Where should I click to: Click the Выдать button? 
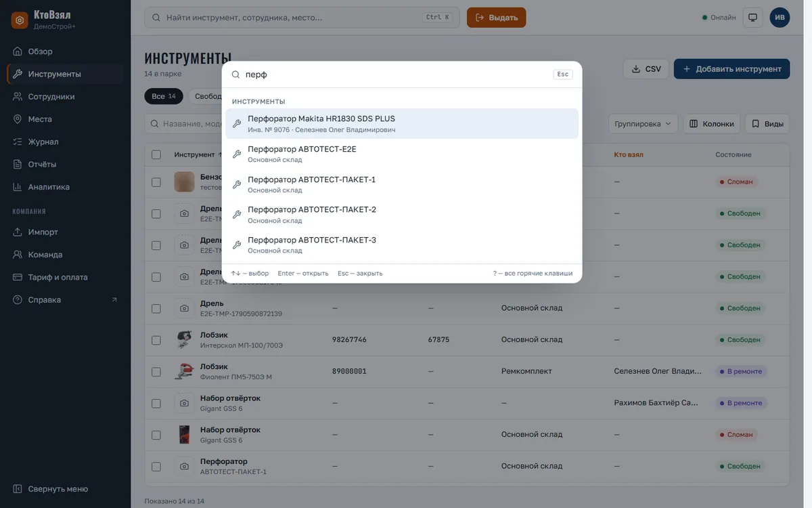point(496,18)
